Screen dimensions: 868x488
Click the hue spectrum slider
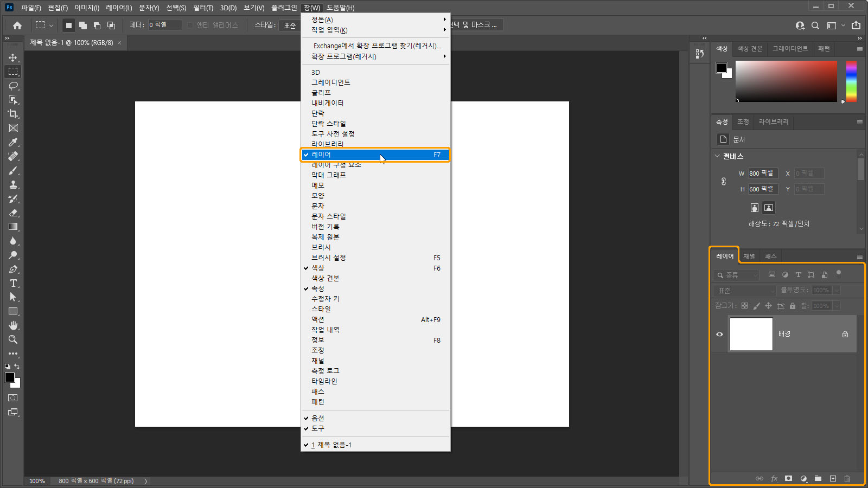click(x=851, y=81)
